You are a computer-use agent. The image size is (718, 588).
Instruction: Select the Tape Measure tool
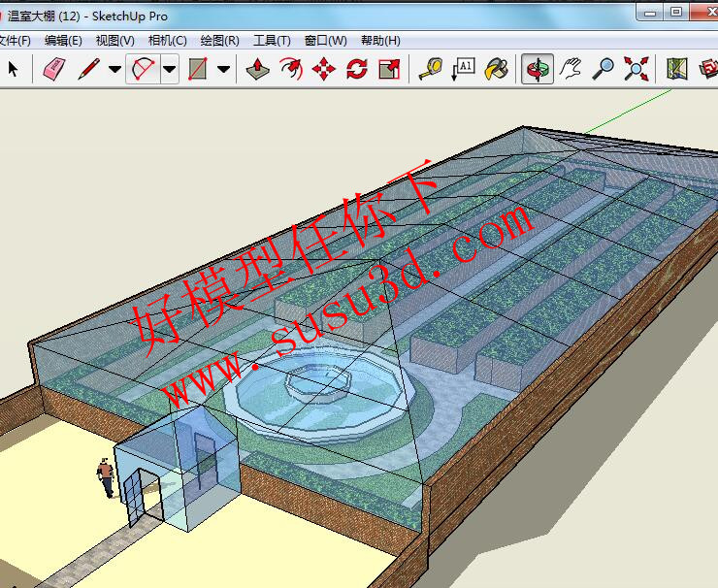[431, 69]
